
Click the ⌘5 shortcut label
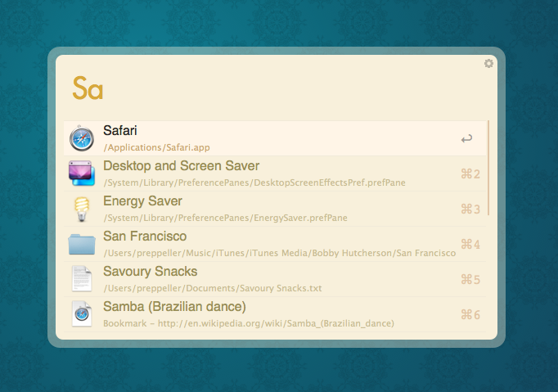[x=470, y=280]
